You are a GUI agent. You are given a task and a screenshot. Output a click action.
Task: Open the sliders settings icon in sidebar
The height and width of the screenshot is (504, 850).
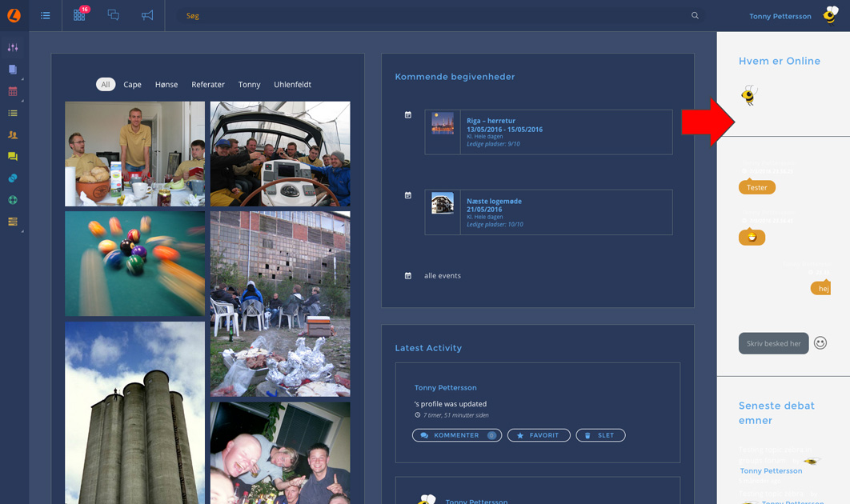[x=13, y=48]
